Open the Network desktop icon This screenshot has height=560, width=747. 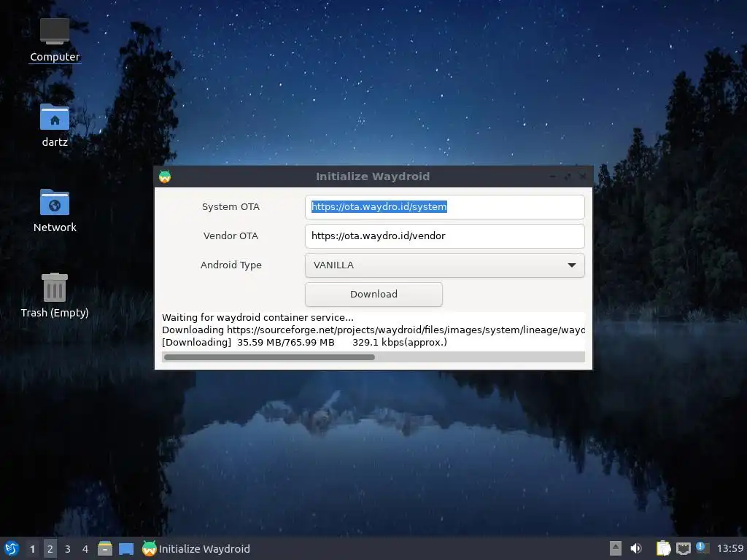[x=54, y=211]
